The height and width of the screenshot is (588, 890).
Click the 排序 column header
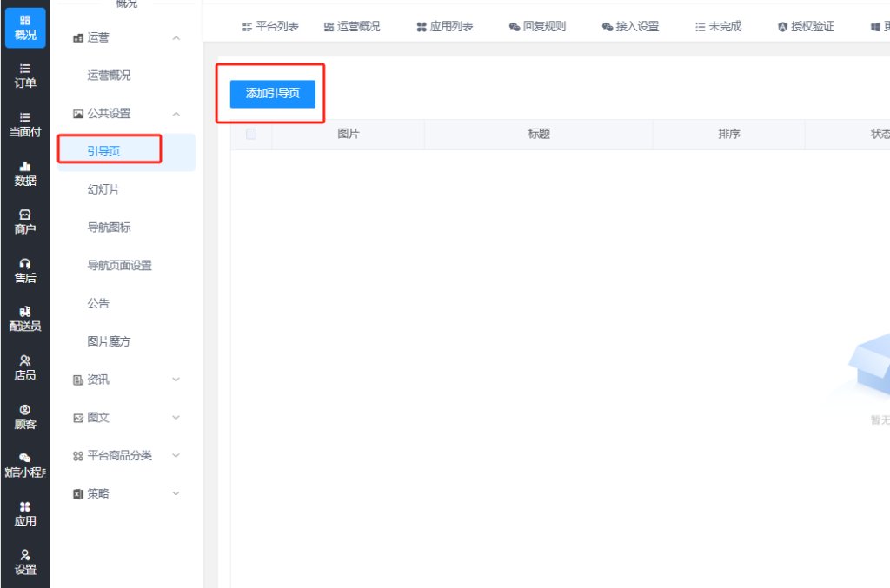point(728,135)
